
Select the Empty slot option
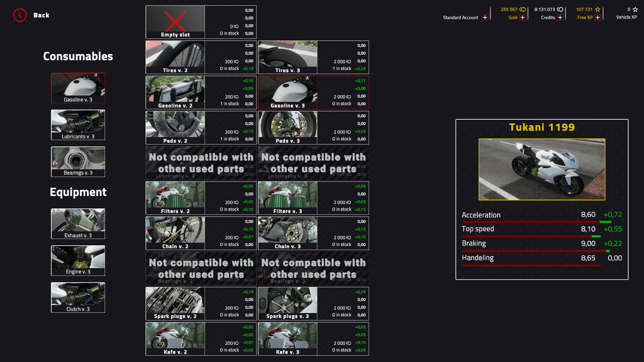coord(175,22)
